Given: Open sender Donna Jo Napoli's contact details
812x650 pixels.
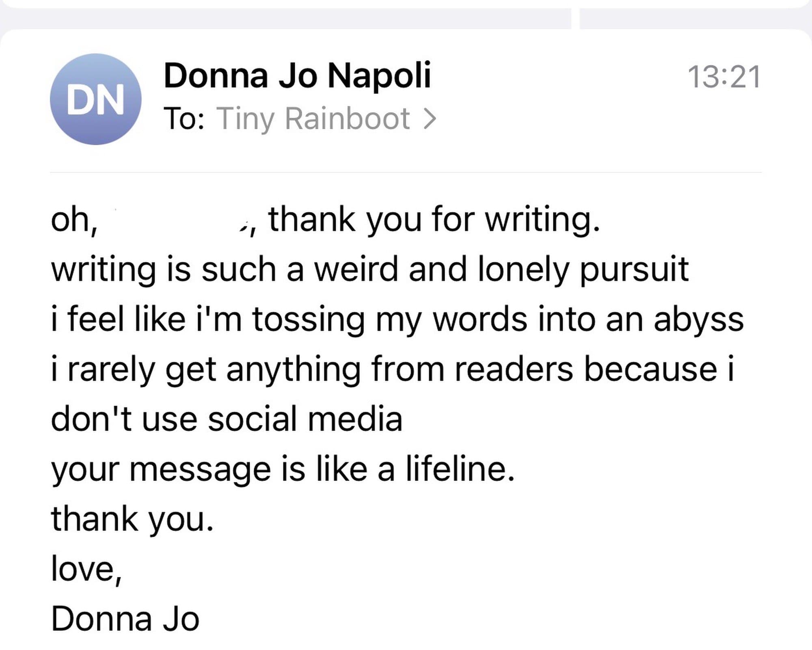Looking at the screenshot, I should pos(297,76).
